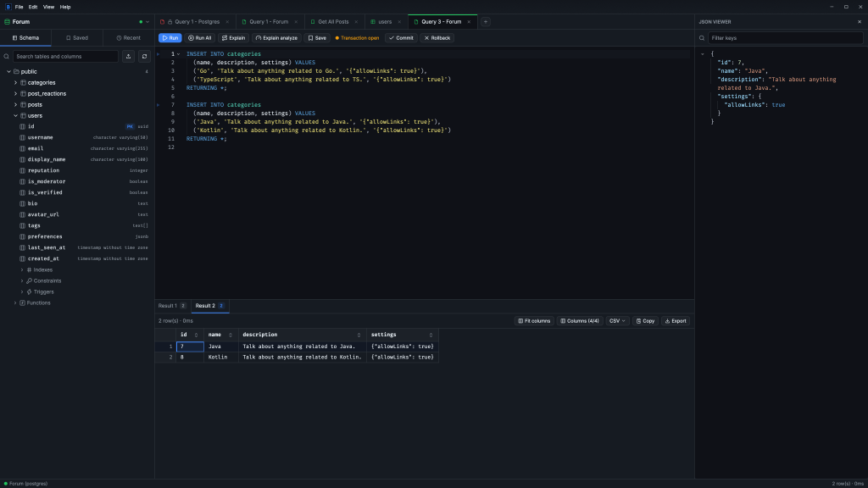Open the Saved sidebar tab
This screenshot has height=488, width=868.
[77, 38]
